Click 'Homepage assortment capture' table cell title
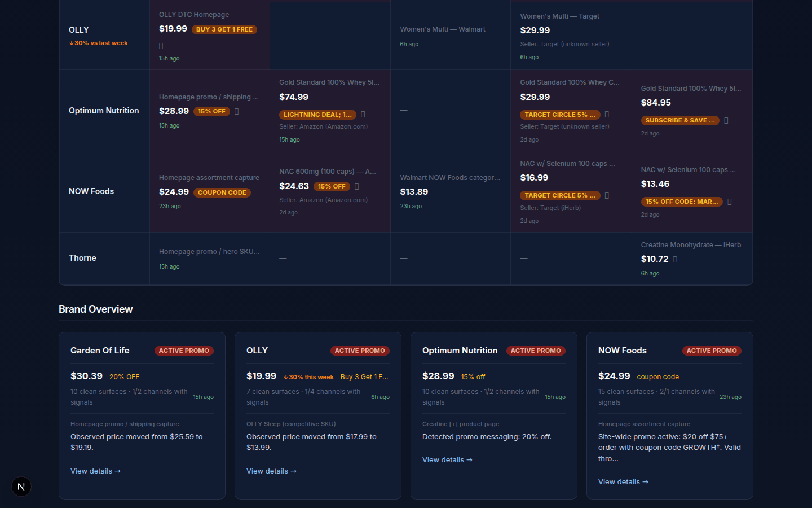Viewport: 812px width, 508px height. 209,178
